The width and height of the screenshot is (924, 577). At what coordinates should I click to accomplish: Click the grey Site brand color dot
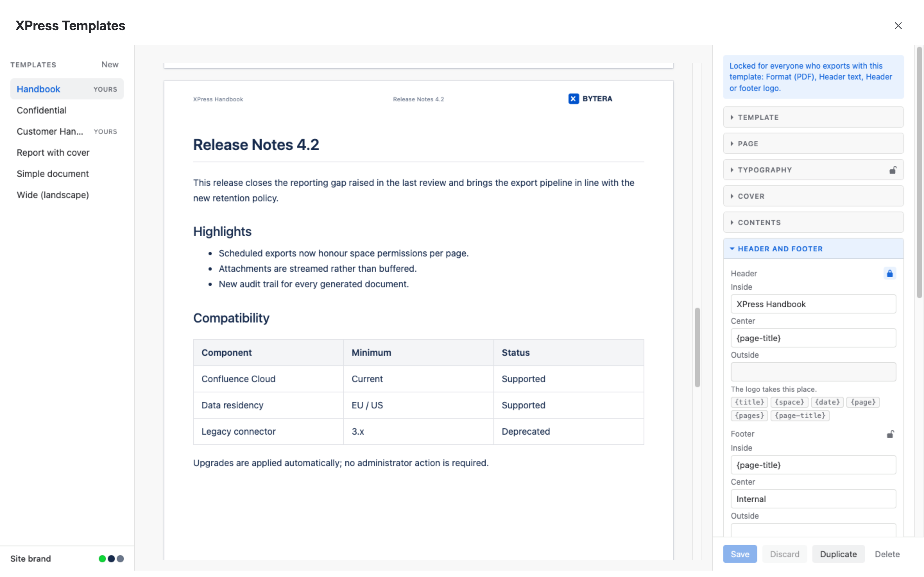coord(120,559)
